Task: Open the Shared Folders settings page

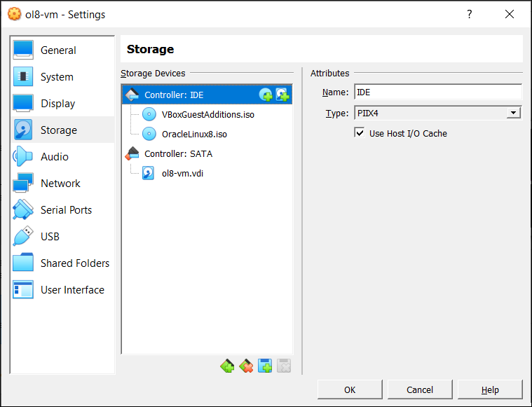Action: point(74,263)
